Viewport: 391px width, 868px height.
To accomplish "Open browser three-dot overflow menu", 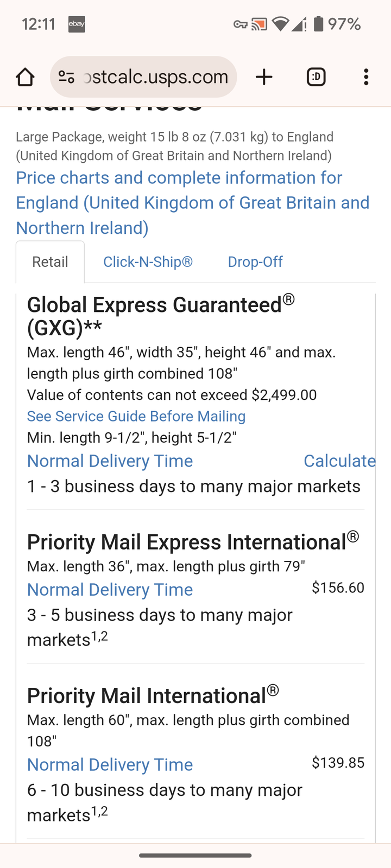I will 366,77.
